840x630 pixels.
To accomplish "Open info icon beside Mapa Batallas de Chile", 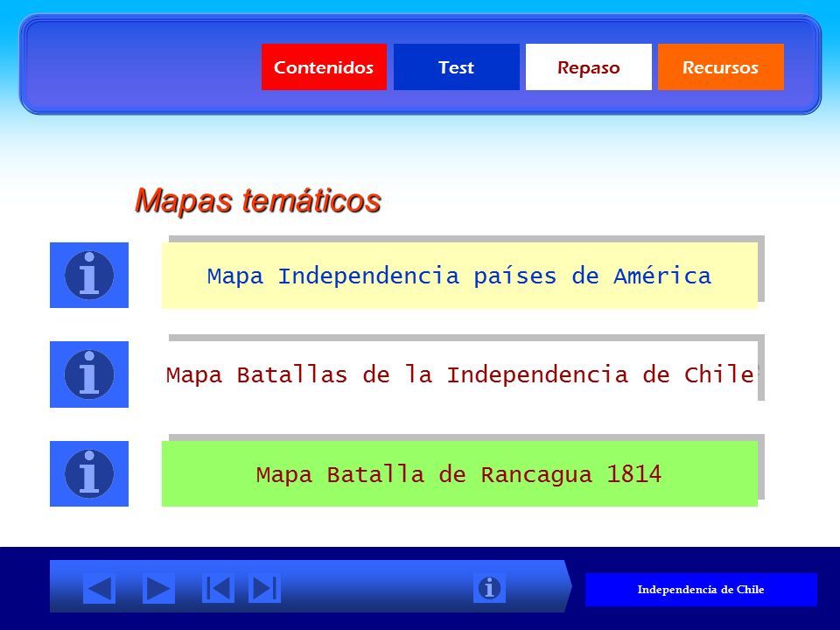I will coord(89,374).
